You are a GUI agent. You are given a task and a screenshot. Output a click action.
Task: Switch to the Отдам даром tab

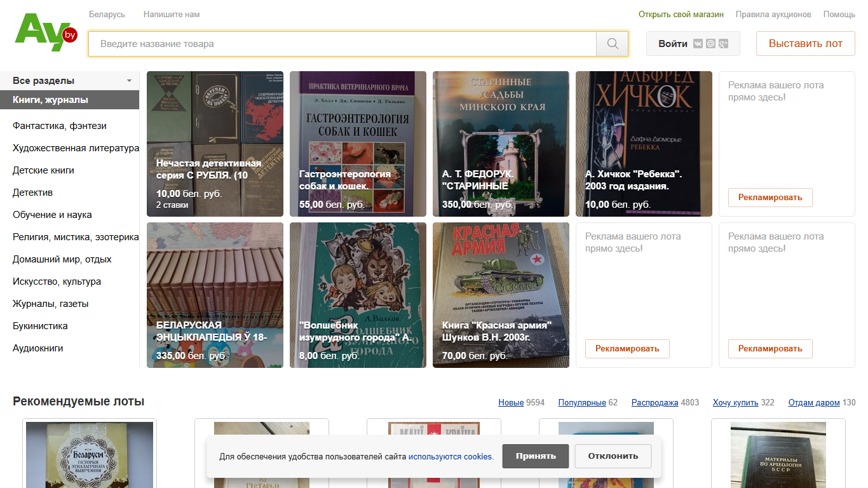click(x=814, y=403)
